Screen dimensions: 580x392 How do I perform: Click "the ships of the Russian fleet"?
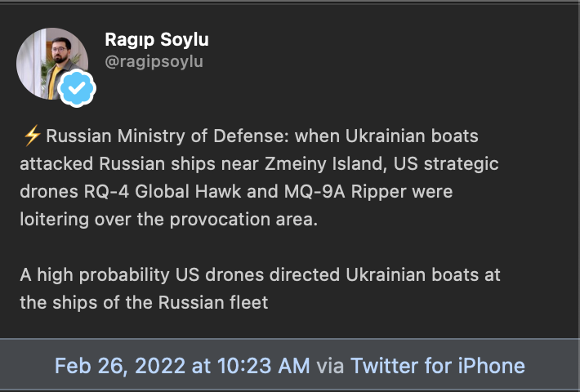click(144, 303)
